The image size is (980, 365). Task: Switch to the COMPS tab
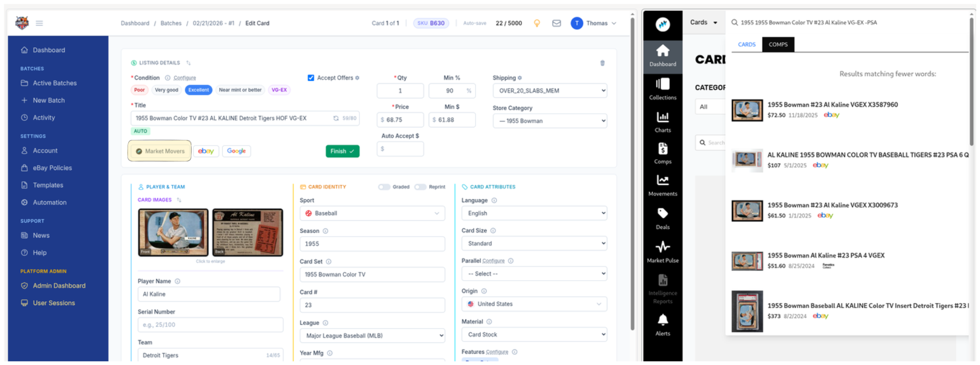777,45
